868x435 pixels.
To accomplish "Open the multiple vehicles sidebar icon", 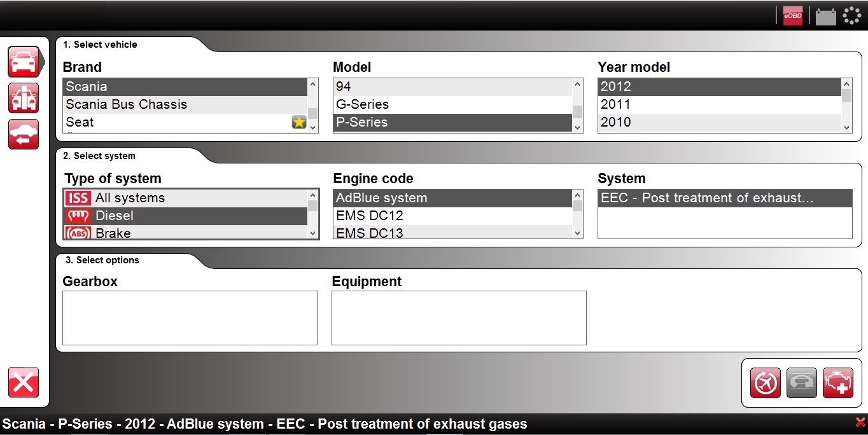I will 24,98.
